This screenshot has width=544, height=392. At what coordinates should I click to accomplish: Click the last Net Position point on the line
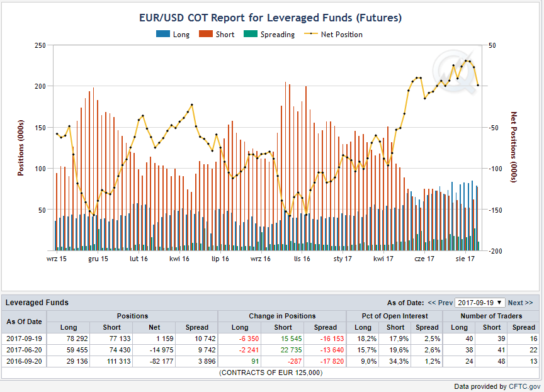point(478,86)
